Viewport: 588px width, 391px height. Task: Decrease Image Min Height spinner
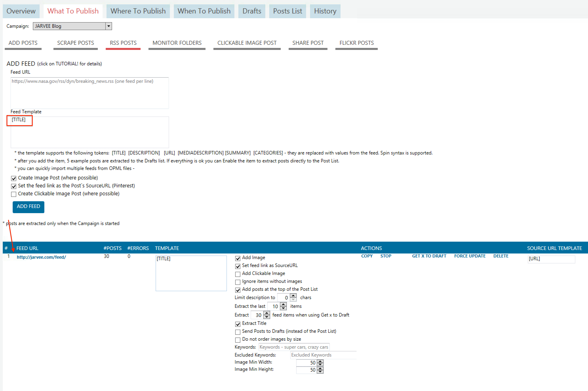tap(320, 372)
